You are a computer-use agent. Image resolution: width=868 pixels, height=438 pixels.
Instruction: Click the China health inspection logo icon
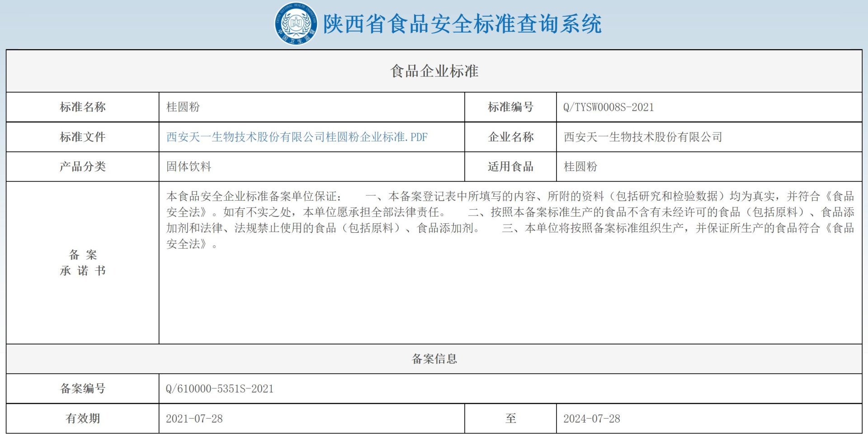coord(296,24)
